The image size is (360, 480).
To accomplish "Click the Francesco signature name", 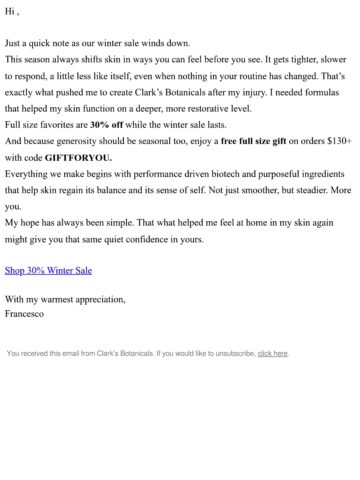I will (x=24, y=314).
